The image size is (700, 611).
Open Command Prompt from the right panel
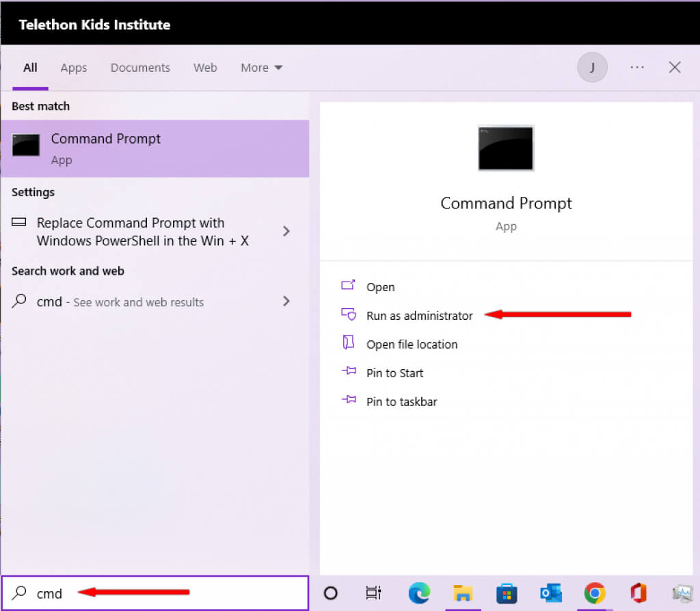380,287
